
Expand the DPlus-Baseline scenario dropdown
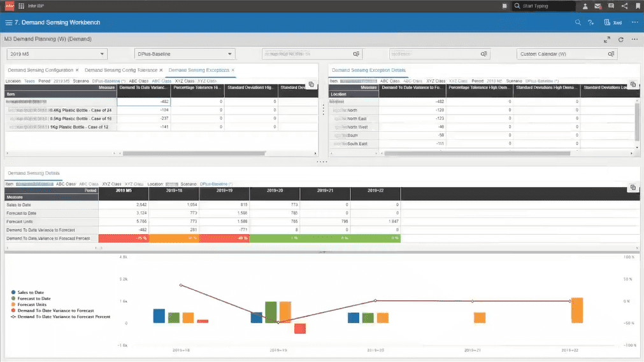click(185, 54)
